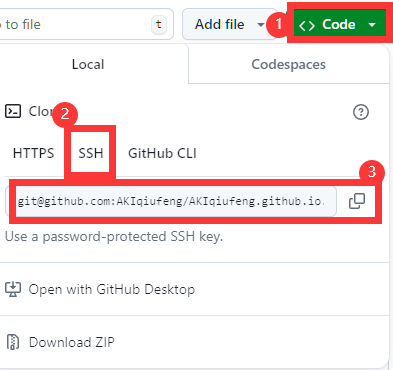The height and width of the screenshot is (370, 393).
Task: Click the git@github.com SSH URL field
Action: pyautogui.click(x=171, y=201)
